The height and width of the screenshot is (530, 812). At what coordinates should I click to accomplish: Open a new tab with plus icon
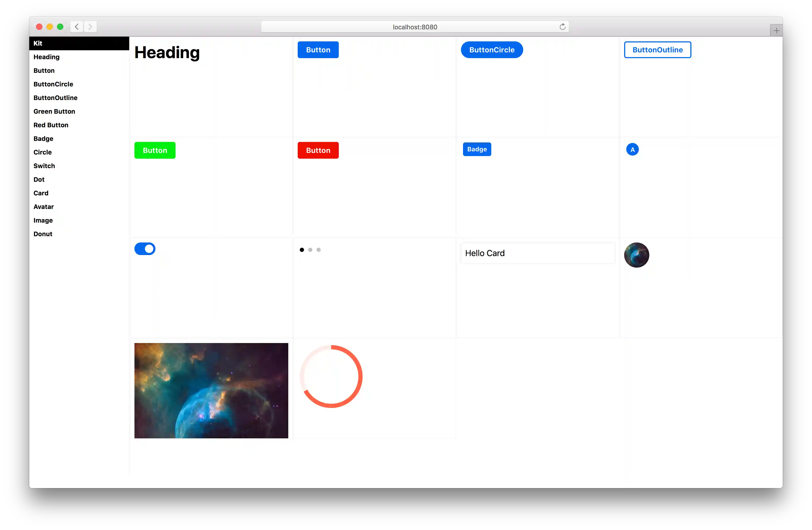[776, 31]
